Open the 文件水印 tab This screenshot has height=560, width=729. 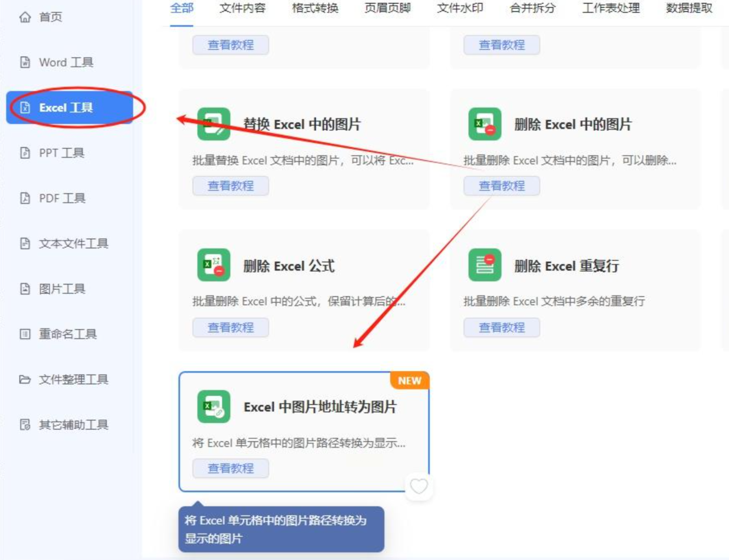pos(460,8)
